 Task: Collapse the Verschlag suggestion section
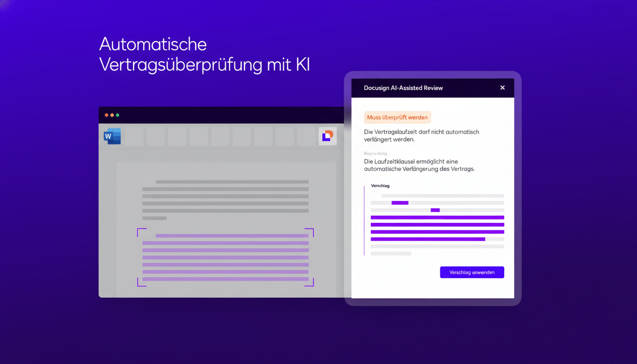380,185
